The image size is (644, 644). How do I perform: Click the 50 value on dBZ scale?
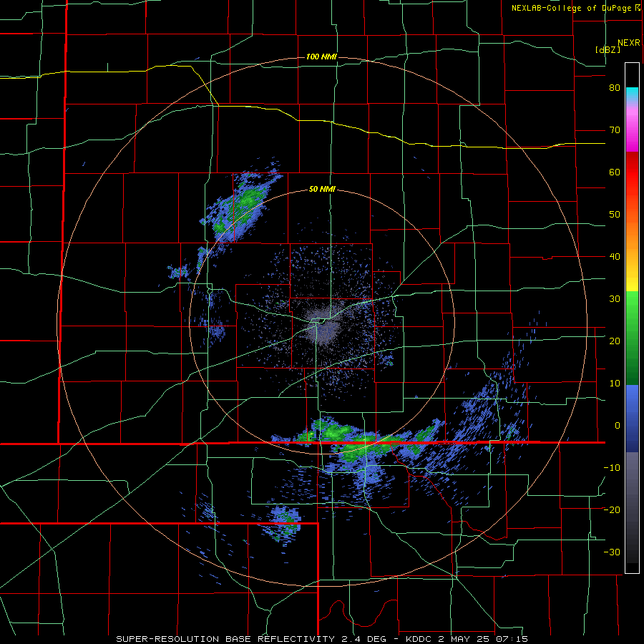pos(615,215)
